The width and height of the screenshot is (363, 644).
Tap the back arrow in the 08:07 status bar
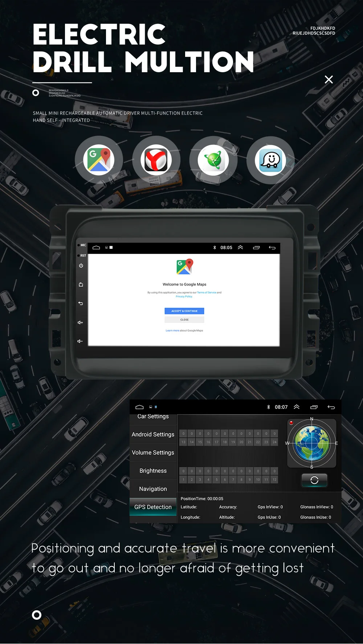pyautogui.click(x=331, y=407)
